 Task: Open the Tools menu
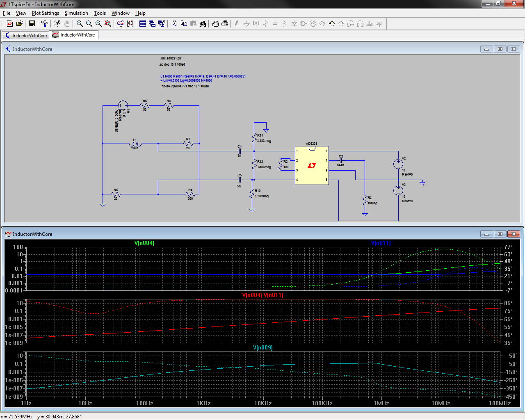pos(100,13)
